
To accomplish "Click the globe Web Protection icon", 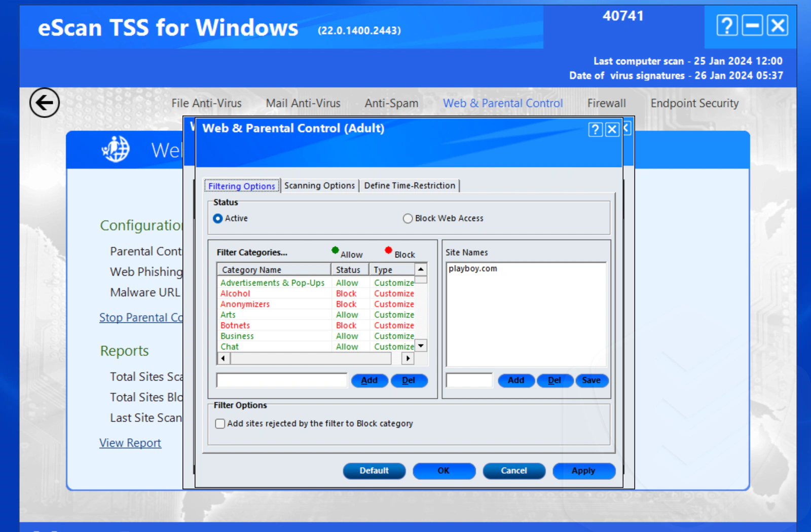I will point(116,149).
